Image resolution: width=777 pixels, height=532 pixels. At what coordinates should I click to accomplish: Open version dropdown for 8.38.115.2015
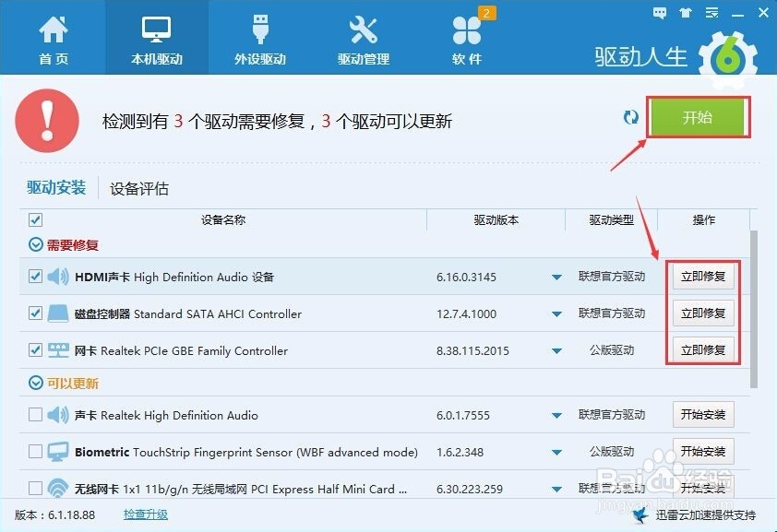556,351
